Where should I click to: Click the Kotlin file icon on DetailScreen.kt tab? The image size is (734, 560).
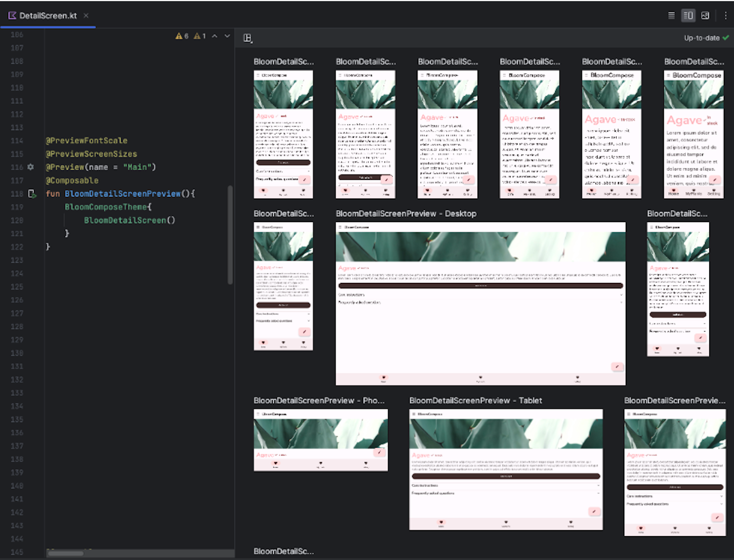(x=11, y=15)
